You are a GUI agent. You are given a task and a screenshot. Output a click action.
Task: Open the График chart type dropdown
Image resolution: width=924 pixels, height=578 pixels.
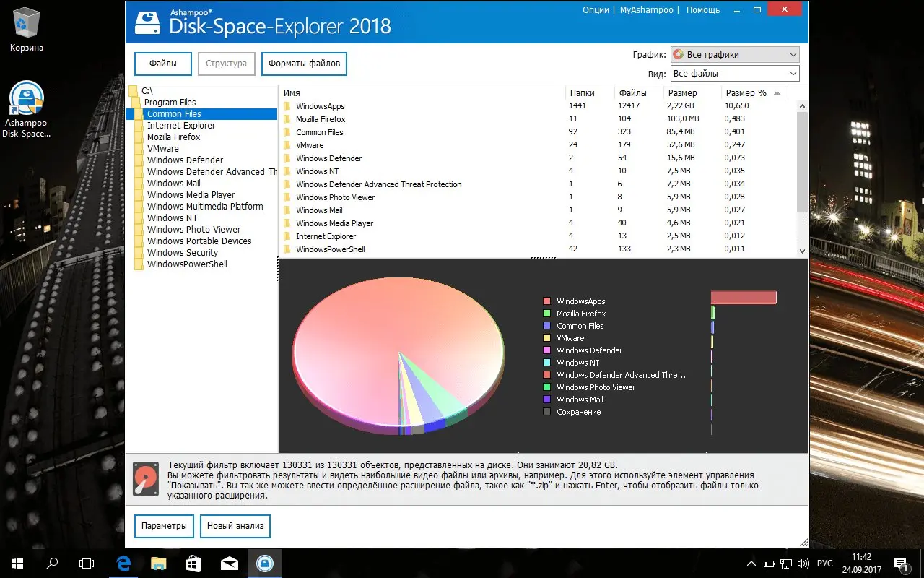click(x=735, y=54)
